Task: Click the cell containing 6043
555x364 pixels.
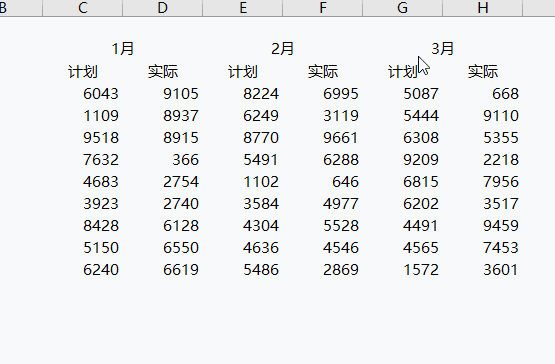Action: pos(82,94)
